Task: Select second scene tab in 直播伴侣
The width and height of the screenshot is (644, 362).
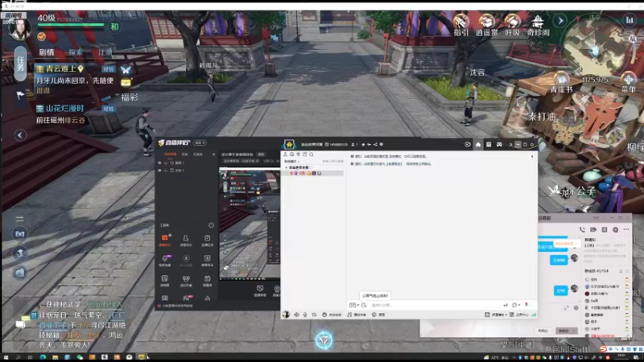Action: [185, 154]
